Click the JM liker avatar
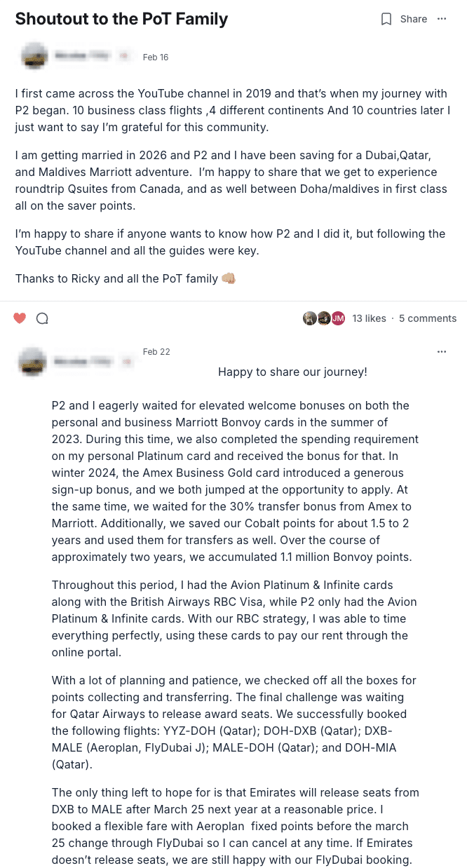The height and width of the screenshot is (868, 467). (x=338, y=318)
